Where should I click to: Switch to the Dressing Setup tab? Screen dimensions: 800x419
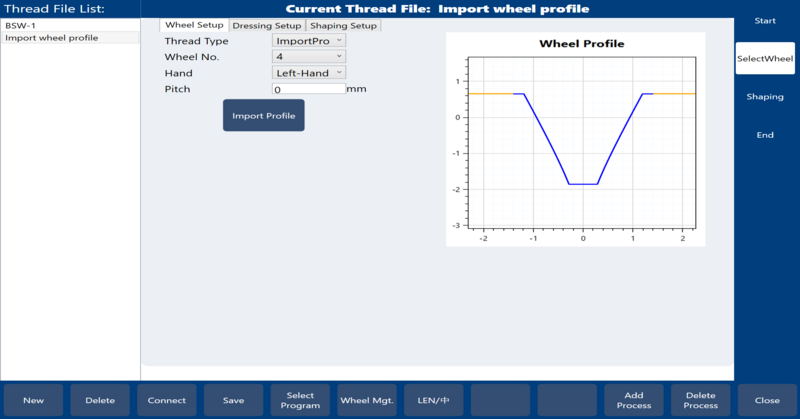tap(266, 25)
